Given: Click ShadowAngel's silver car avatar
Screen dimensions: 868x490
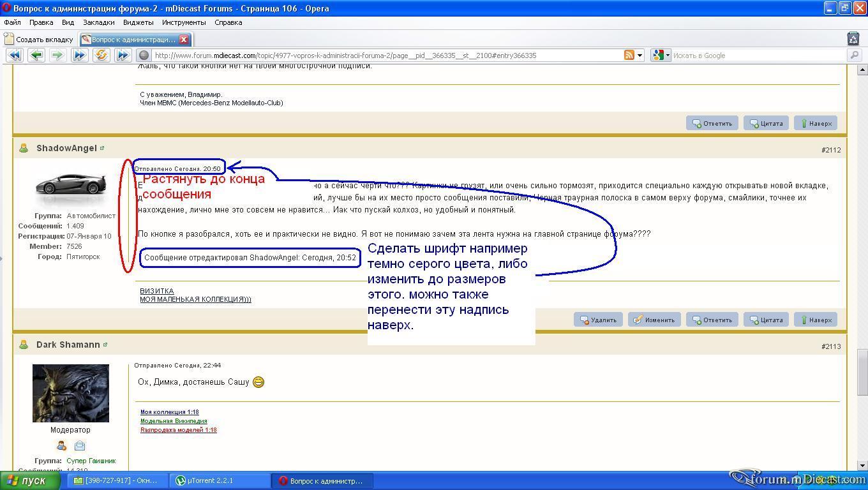Looking at the screenshot, I should tap(71, 184).
